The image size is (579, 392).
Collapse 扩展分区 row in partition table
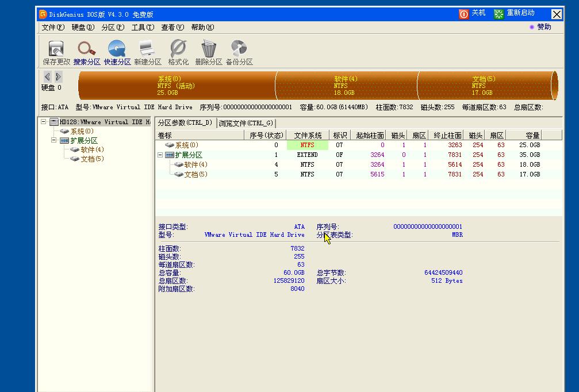coord(160,155)
